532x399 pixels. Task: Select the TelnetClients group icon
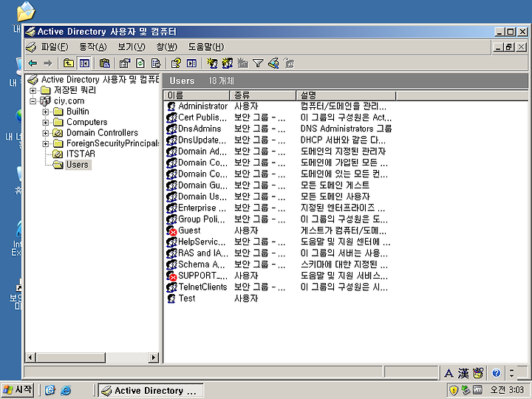click(171, 287)
